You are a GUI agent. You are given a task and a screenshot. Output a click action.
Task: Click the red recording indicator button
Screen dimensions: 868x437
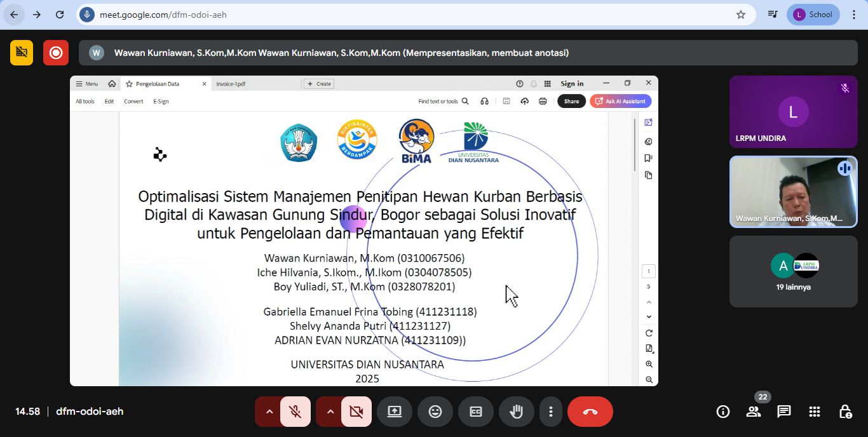tap(56, 53)
